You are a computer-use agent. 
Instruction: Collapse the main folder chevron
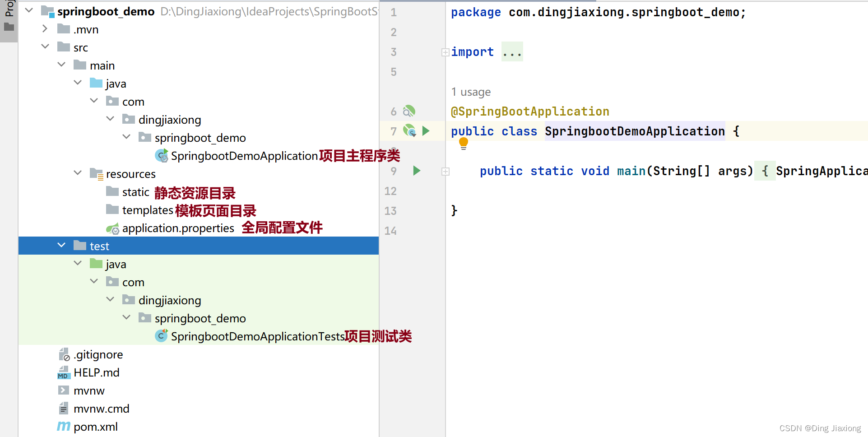pos(61,65)
